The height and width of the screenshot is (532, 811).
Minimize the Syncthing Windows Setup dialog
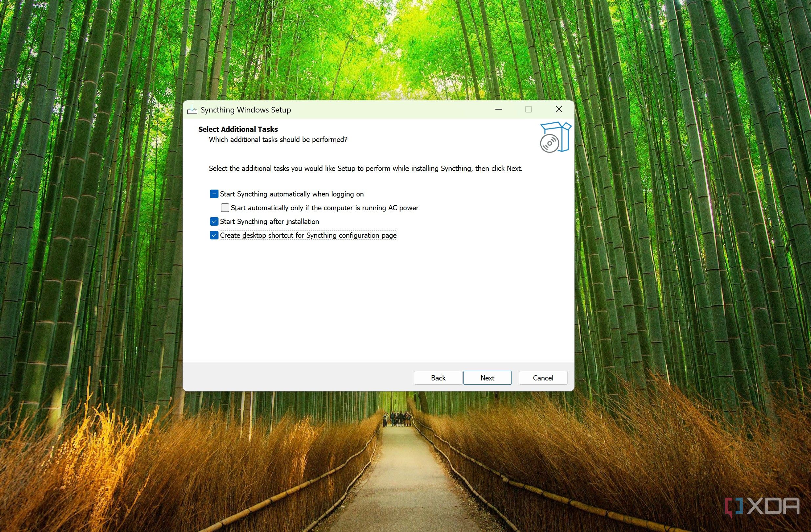[499, 109]
